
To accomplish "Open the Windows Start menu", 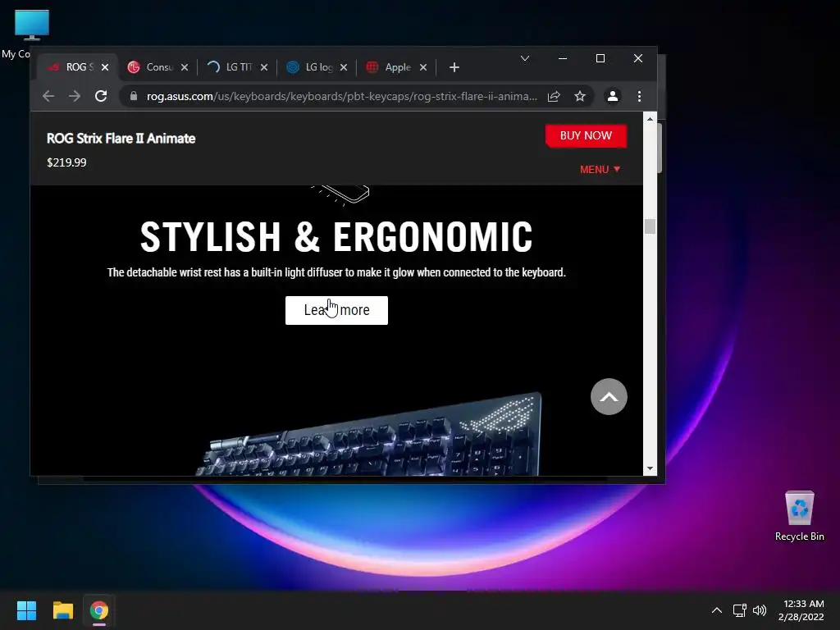I will [26, 610].
